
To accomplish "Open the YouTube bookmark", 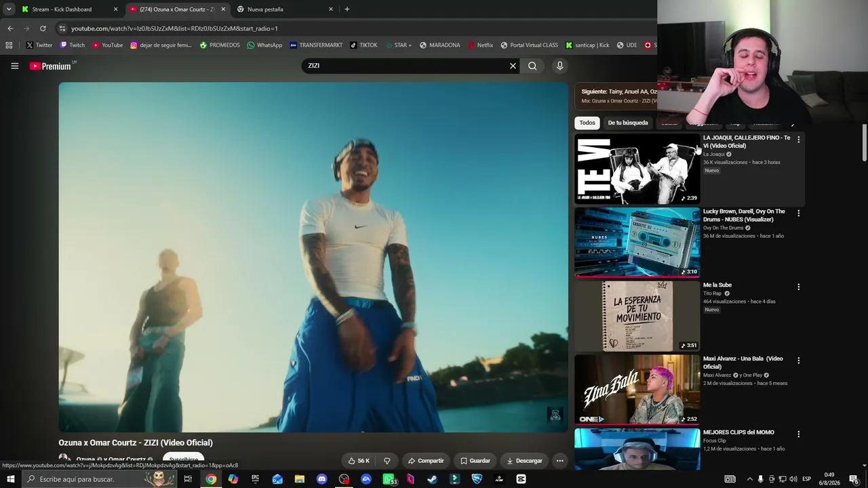I will coord(107,45).
